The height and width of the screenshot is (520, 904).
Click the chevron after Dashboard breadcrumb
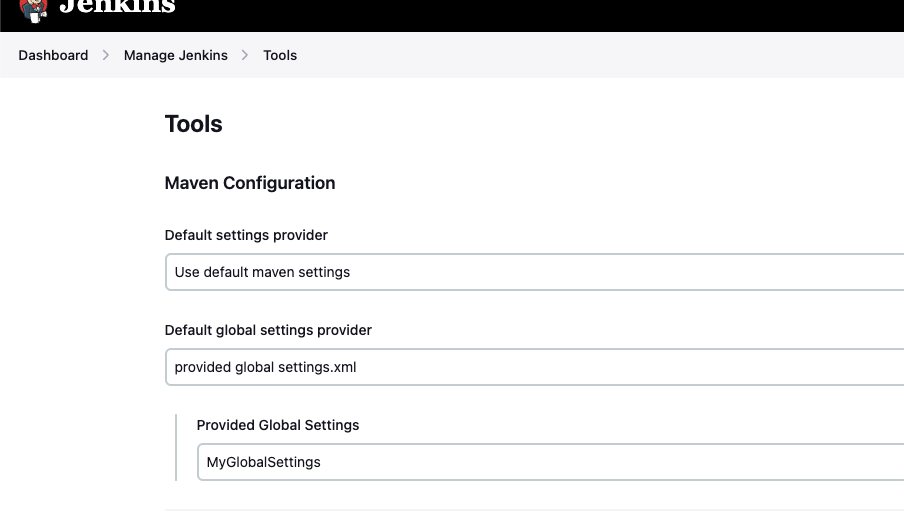tap(106, 55)
